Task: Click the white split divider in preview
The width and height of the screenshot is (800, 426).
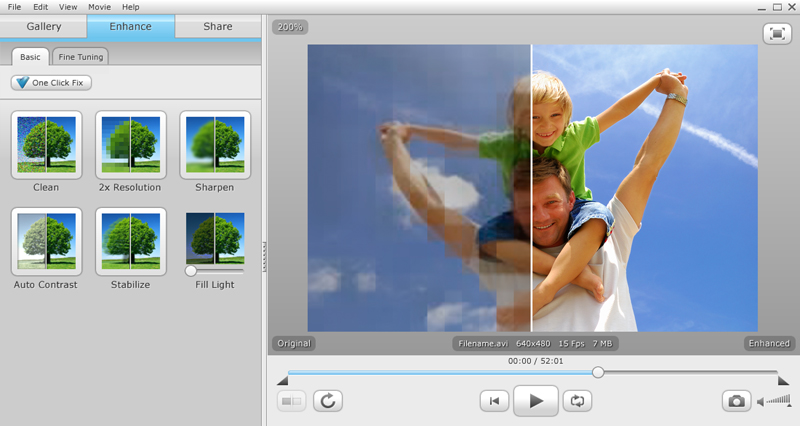Action: click(x=531, y=188)
